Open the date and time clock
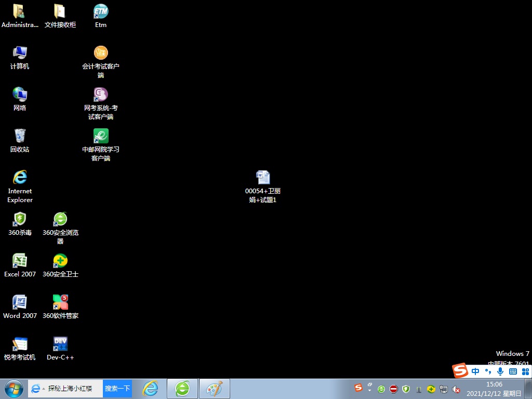 (x=494, y=389)
